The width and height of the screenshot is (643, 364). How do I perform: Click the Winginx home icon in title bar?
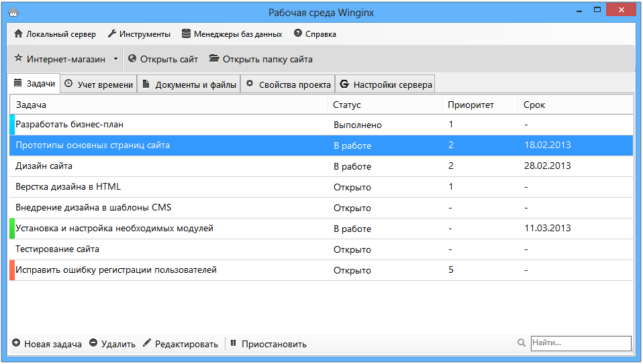[x=13, y=12]
